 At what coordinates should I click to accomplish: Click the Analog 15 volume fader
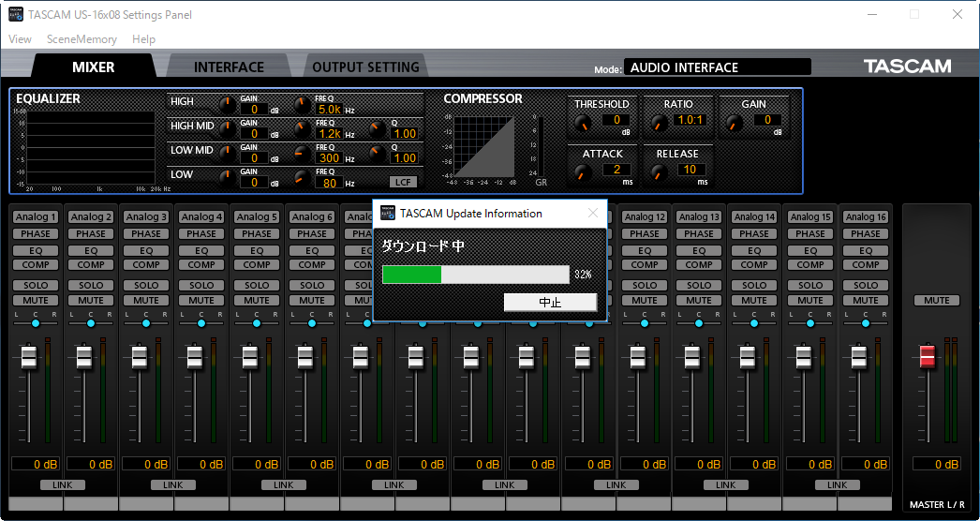point(804,356)
